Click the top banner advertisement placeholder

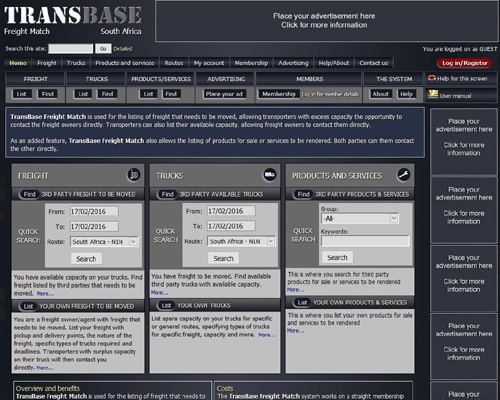327,21
